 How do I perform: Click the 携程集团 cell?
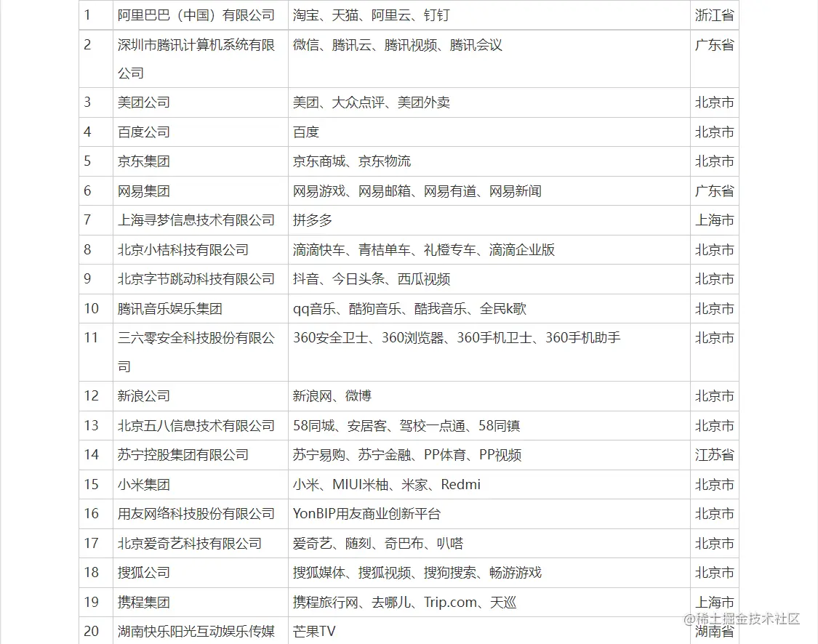coord(201,603)
